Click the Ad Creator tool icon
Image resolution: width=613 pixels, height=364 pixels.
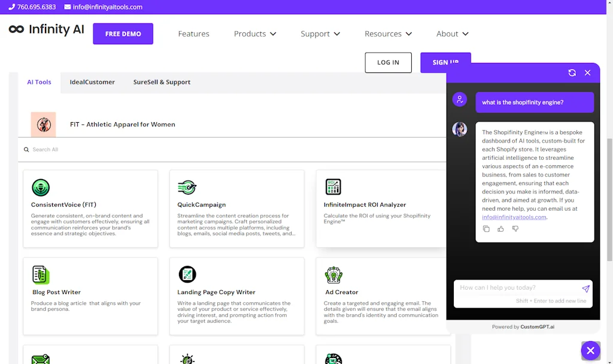click(334, 275)
